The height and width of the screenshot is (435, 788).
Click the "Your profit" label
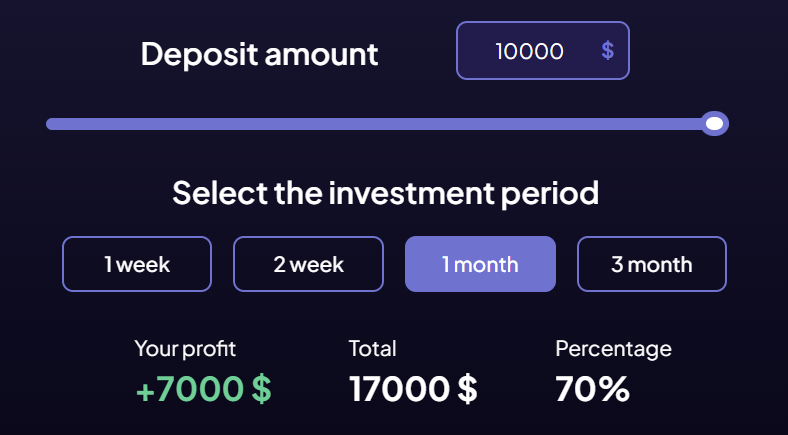(x=185, y=349)
